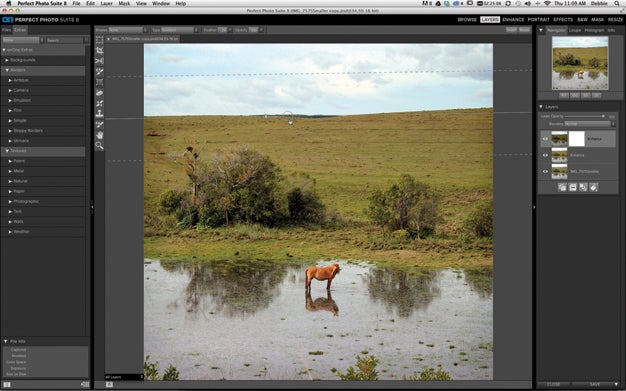The width and height of the screenshot is (626, 391).
Task: Collapse the Textures category
Action: tap(7, 151)
